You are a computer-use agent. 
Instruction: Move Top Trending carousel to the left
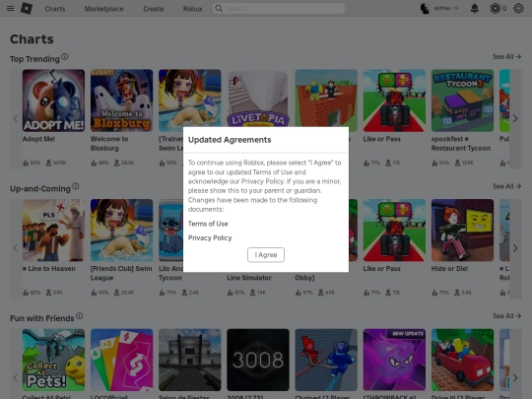point(16,118)
